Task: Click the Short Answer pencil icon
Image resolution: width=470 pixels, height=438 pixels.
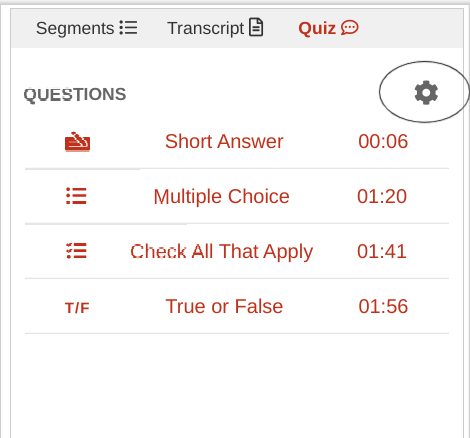Action: (x=77, y=141)
